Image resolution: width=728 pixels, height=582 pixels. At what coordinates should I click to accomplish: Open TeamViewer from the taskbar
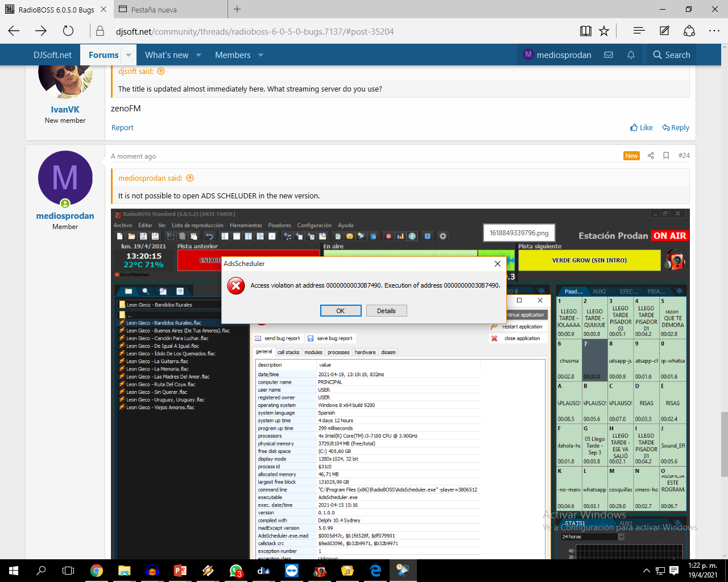(292, 571)
